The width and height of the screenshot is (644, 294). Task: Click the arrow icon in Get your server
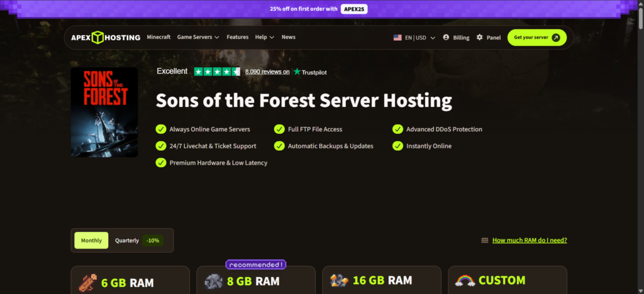[556, 38]
